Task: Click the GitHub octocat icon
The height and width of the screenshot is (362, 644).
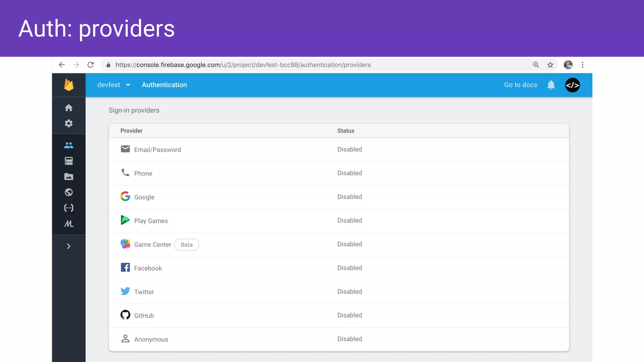Action: pyautogui.click(x=125, y=315)
